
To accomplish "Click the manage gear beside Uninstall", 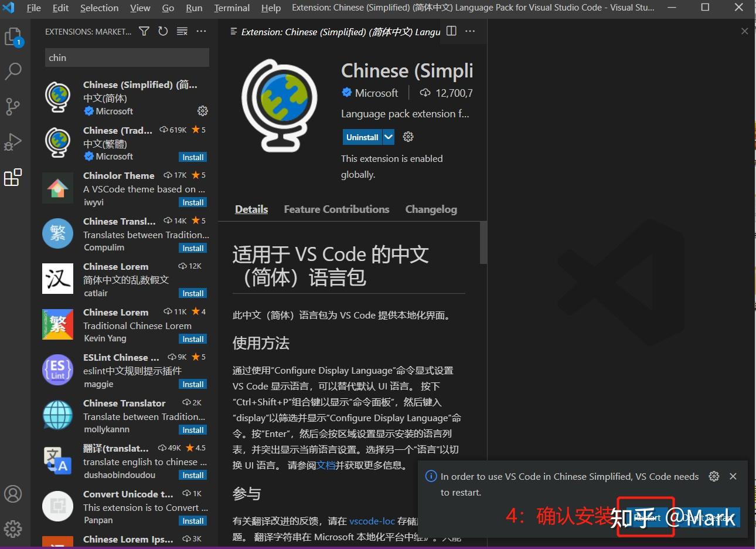I will (x=408, y=137).
